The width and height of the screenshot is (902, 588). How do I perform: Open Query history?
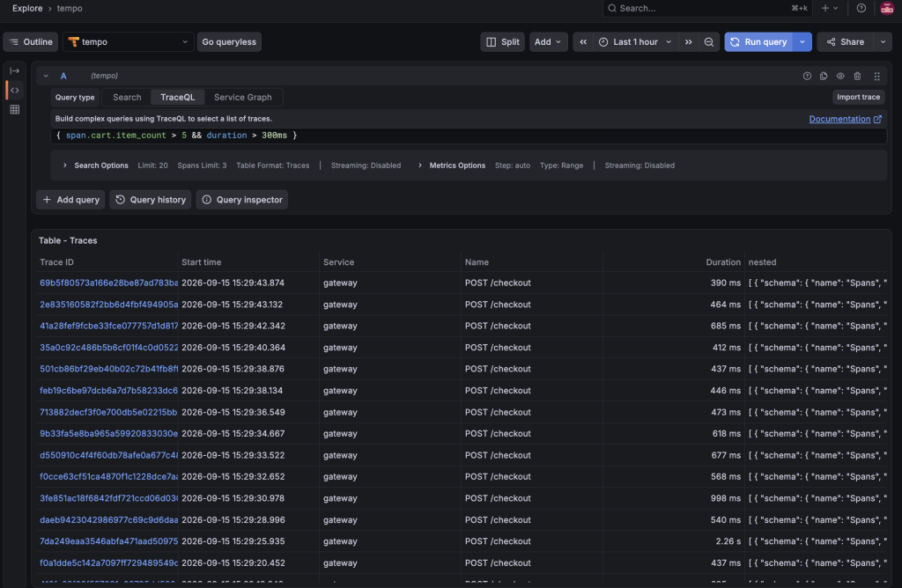[x=150, y=200]
